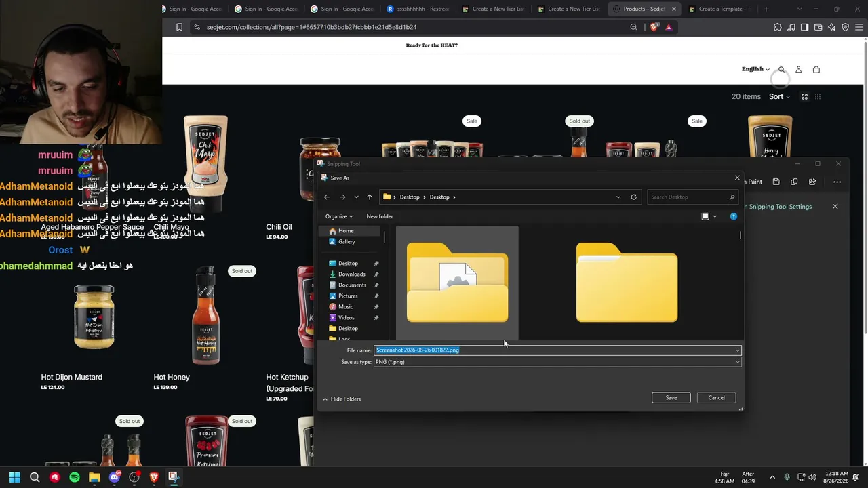The image size is (868, 488).
Task: Expand the File name dropdown arrow
Action: 737,350
